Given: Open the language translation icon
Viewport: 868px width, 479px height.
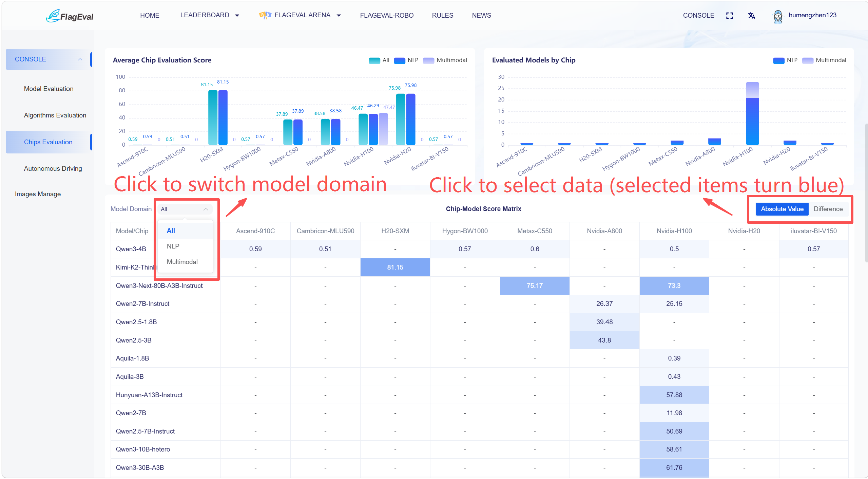Looking at the screenshot, I should point(752,16).
